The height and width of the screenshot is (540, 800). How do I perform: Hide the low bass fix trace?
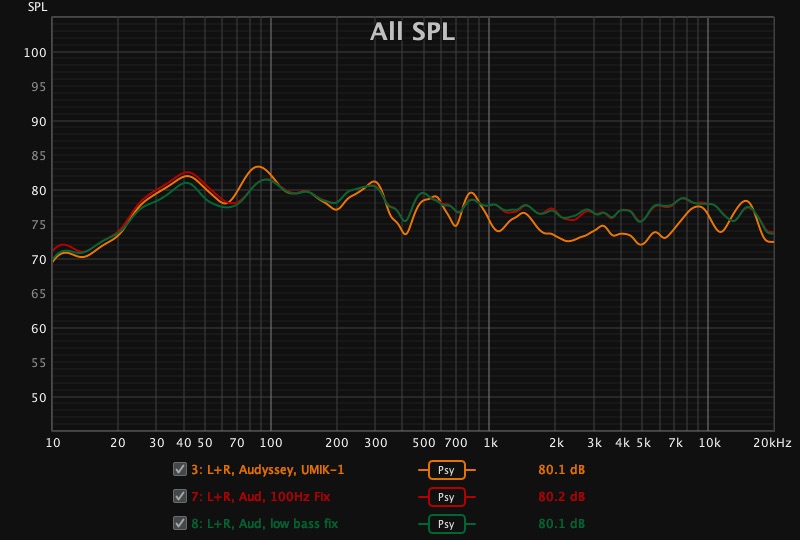point(180,523)
